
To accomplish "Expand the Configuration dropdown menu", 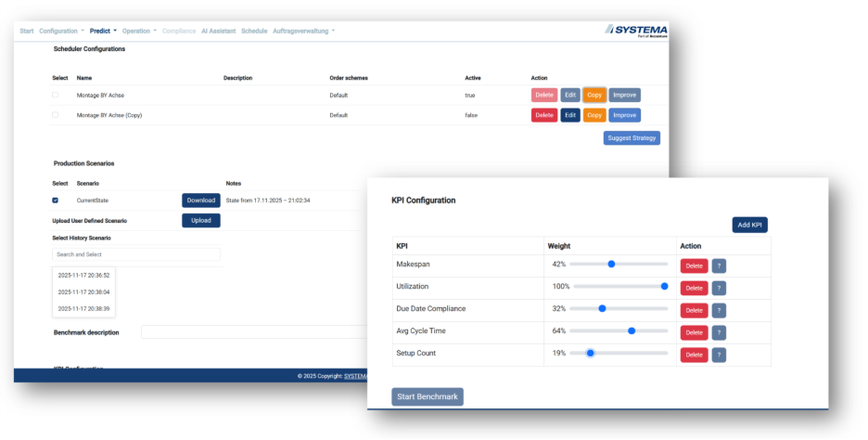I will tap(62, 31).
